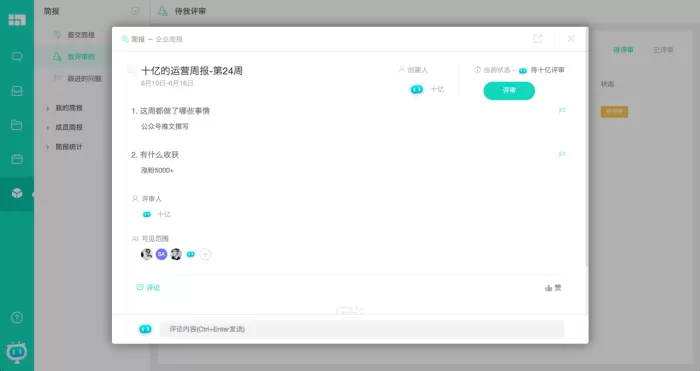The height and width of the screenshot is (371, 700).
Task: Click the creator avatar next to 十亿
Action: tap(417, 89)
